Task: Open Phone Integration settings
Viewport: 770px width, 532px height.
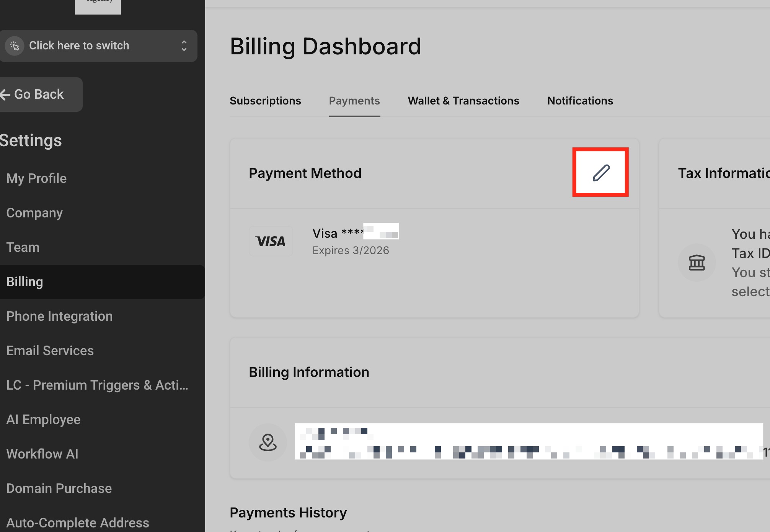Action: point(59,316)
